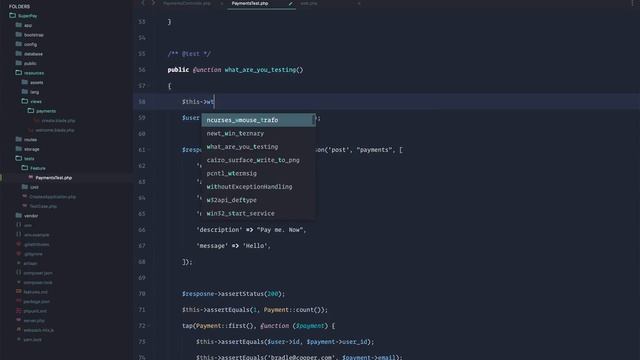The width and height of the screenshot is (640, 360).
Task: Open TestCase.php in the sidebar
Action: tap(43, 206)
